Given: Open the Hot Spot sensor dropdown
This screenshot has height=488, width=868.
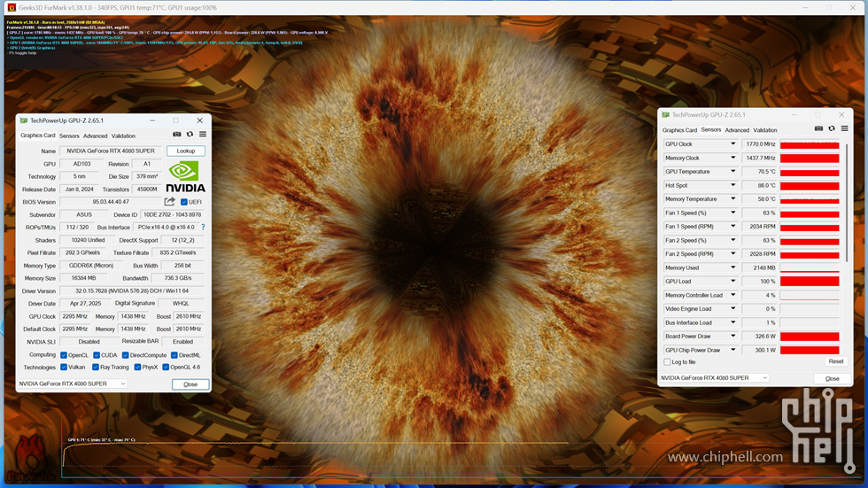Looking at the screenshot, I should pyautogui.click(x=733, y=185).
